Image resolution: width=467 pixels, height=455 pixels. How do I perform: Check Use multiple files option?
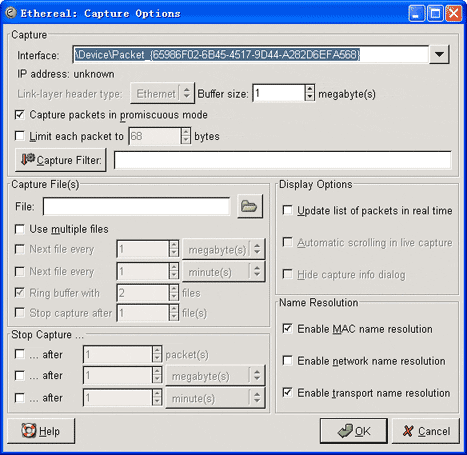[x=20, y=229]
